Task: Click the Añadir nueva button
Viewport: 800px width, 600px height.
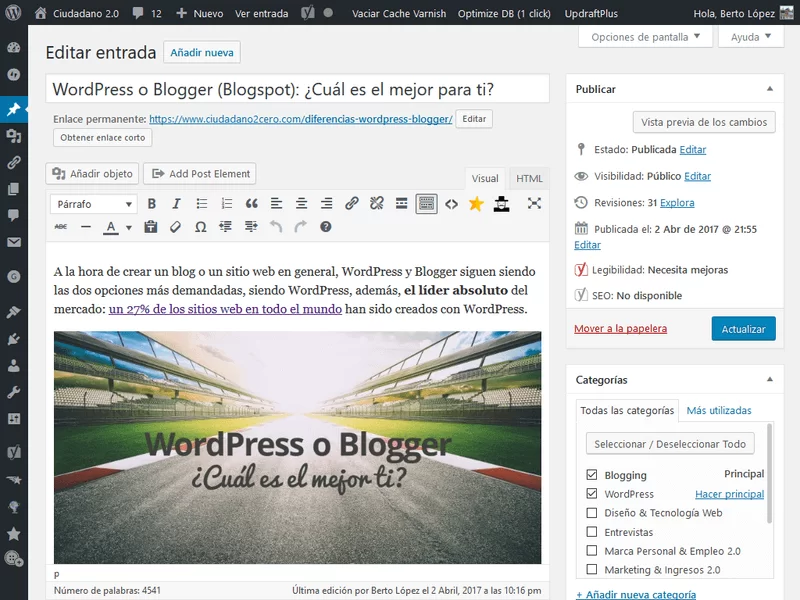Action: 202,53
